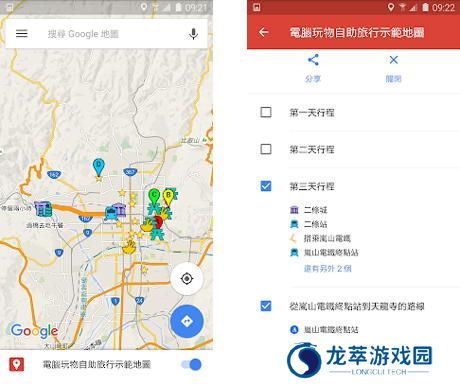Open the hamburger menu in Google Maps
460x386 pixels.
point(22,33)
